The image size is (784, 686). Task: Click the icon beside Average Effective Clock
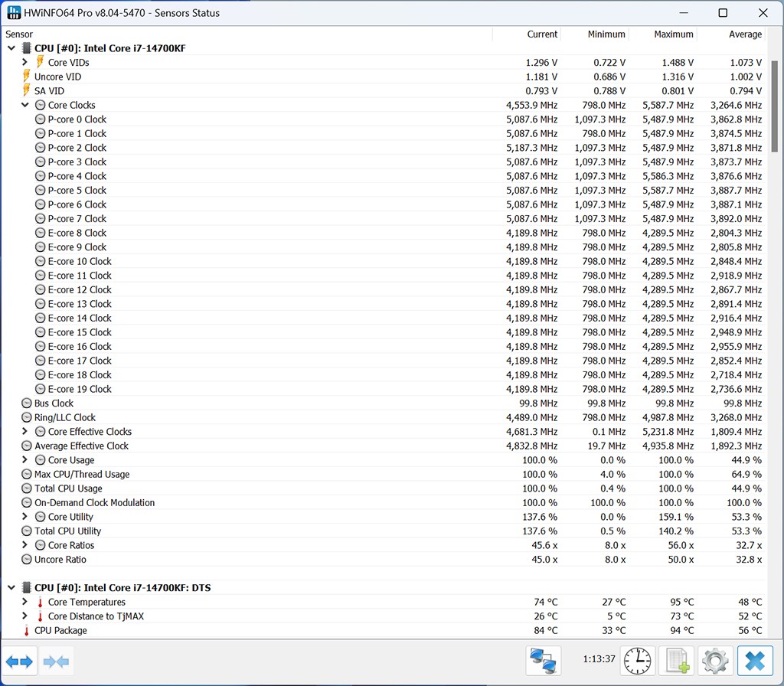tap(27, 446)
